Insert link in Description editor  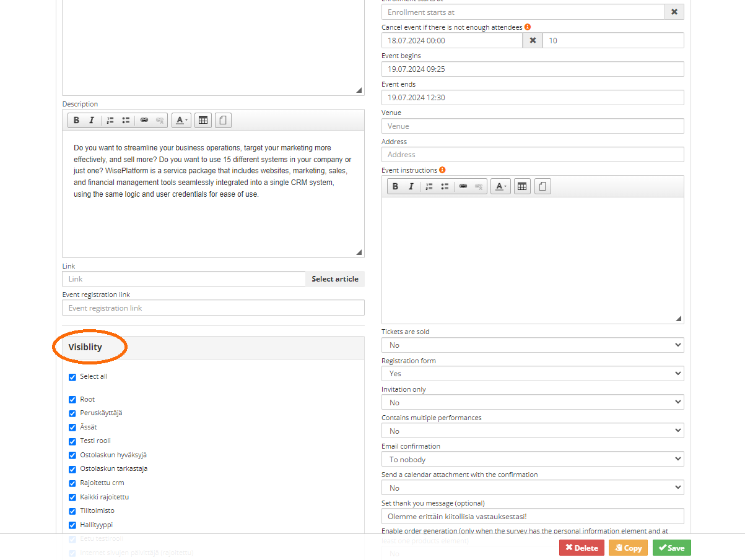(x=144, y=121)
